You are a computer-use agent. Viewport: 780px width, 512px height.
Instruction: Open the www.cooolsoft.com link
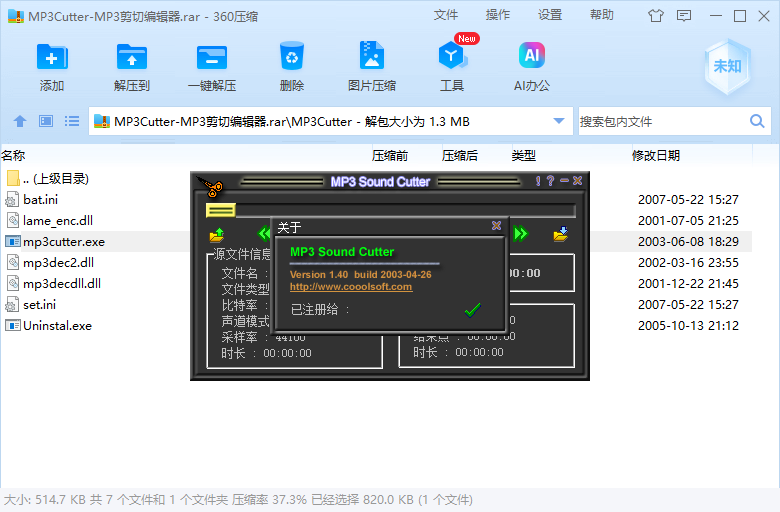[x=351, y=287]
